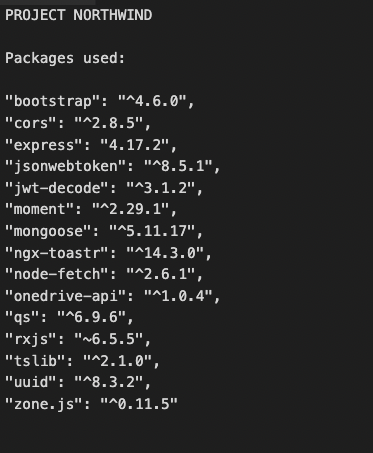This screenshot has width=373, height=453.
Task: Click the version string ^14.3.0
Action: (165, 253)
